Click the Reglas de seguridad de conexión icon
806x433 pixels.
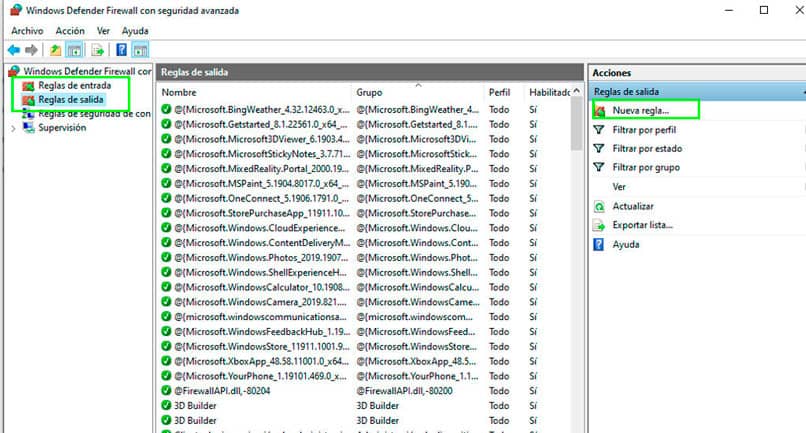[28, 114]
